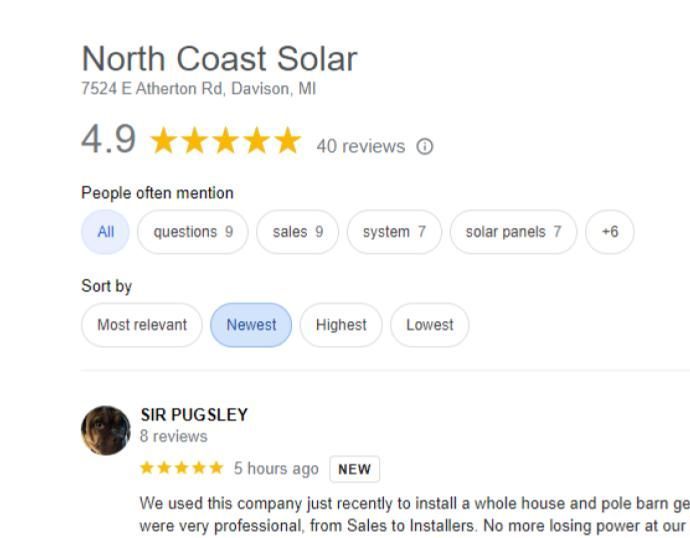The image size is (690, 538).
Task: Click the 7524 E Atherton Rd address
Action: tap(198, 89)
